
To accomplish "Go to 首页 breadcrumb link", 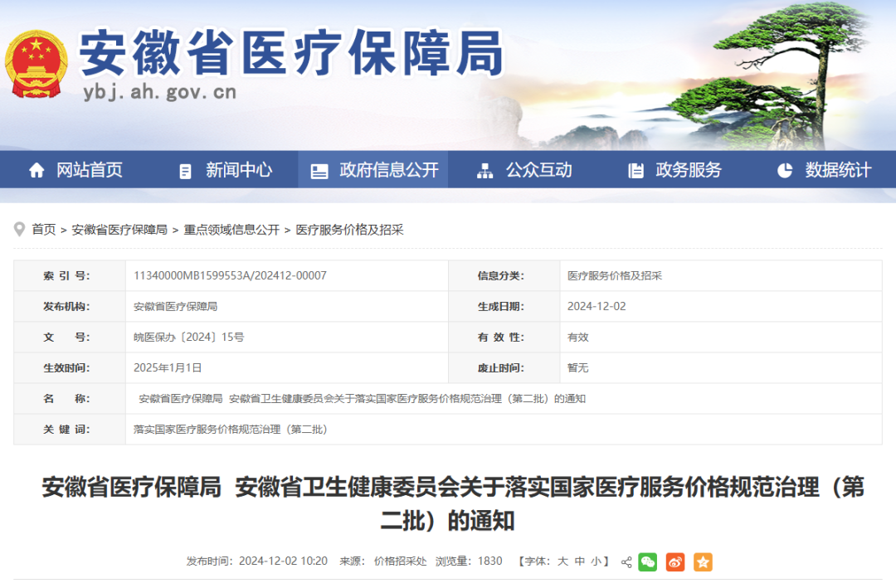I will tap(44, 230).
